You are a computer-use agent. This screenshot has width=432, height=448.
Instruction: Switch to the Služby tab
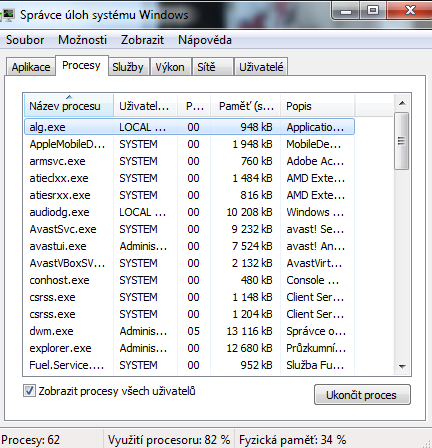coord(128,67)
